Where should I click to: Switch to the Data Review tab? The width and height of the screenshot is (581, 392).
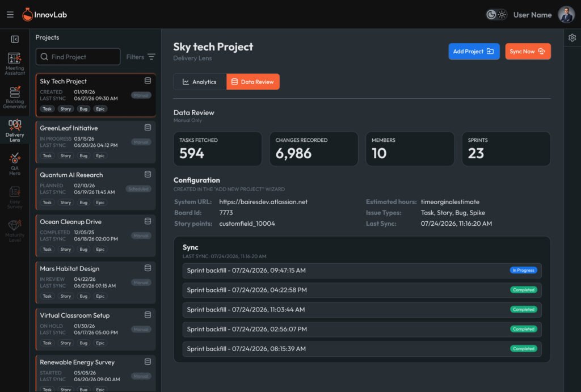[x=253, y=82]
